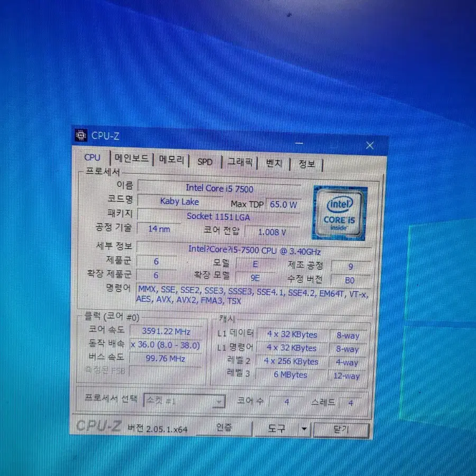Click the 12-way associativity value

tap(346, 376)
